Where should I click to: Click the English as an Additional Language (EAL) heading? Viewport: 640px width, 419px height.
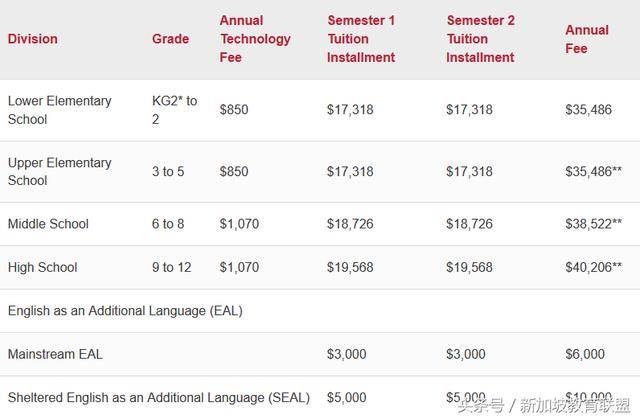click(125, 311)
